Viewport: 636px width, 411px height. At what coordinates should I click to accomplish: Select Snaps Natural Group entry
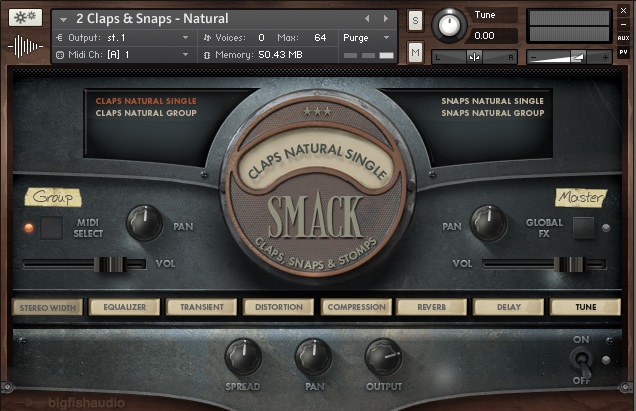[x=492, y=113]
